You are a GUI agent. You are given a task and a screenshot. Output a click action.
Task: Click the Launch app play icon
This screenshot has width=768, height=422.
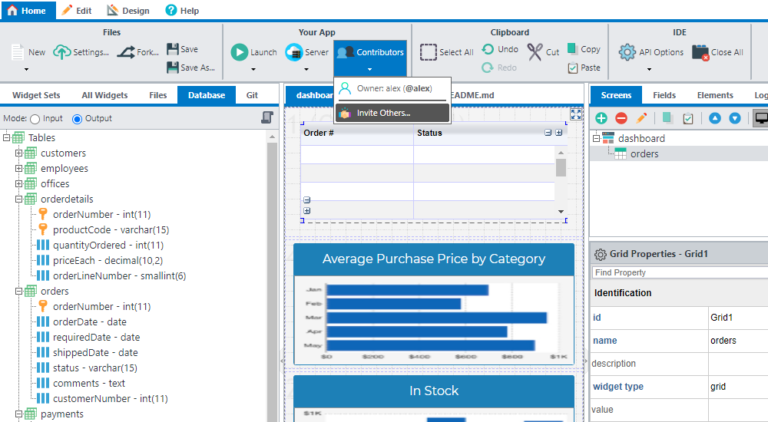coord(240,52)
